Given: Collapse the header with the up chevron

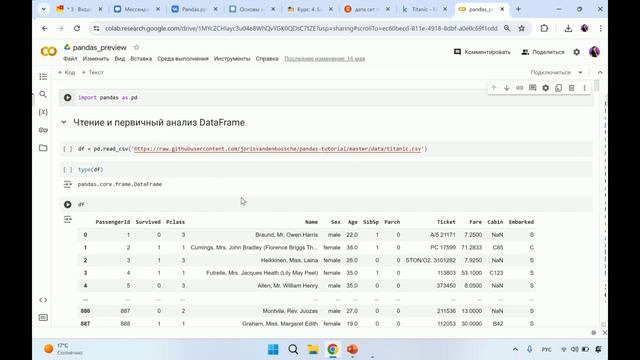Looking at the screenshot, I should (x=600, y=72).
